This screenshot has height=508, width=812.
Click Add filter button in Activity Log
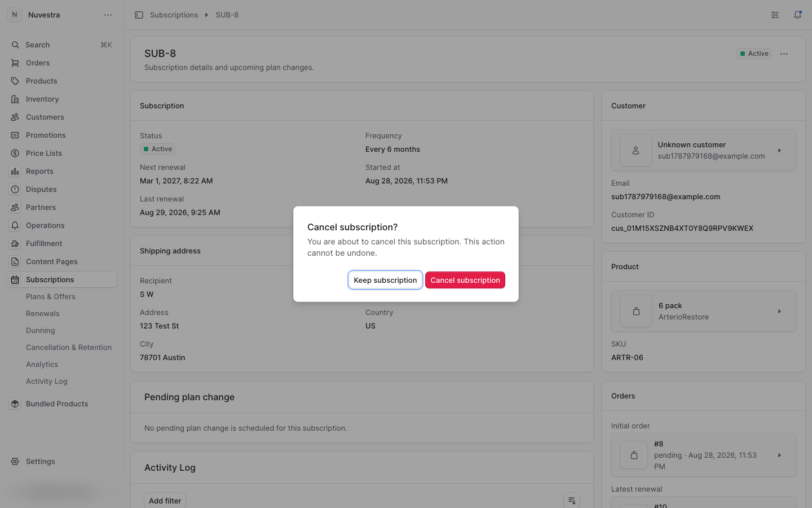click(165, 501)
